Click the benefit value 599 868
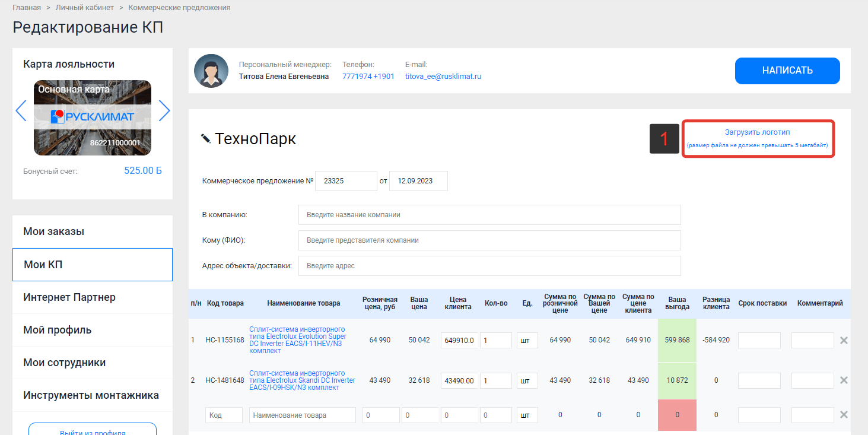Screen dimensions: 868x435 pyautogui.click(x=677, y=340)
